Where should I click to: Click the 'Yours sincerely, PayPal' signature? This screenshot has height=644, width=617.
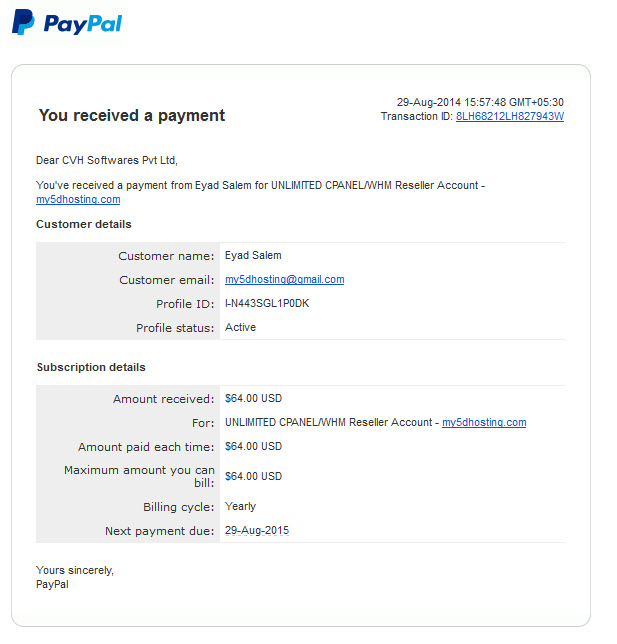(75, 577)
